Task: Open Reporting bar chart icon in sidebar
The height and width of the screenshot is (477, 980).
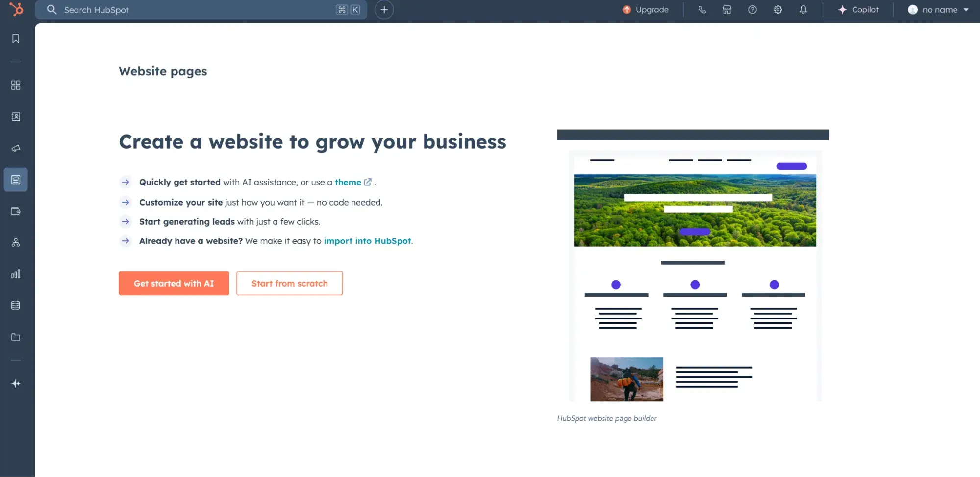Action: [x=16, y=274]
